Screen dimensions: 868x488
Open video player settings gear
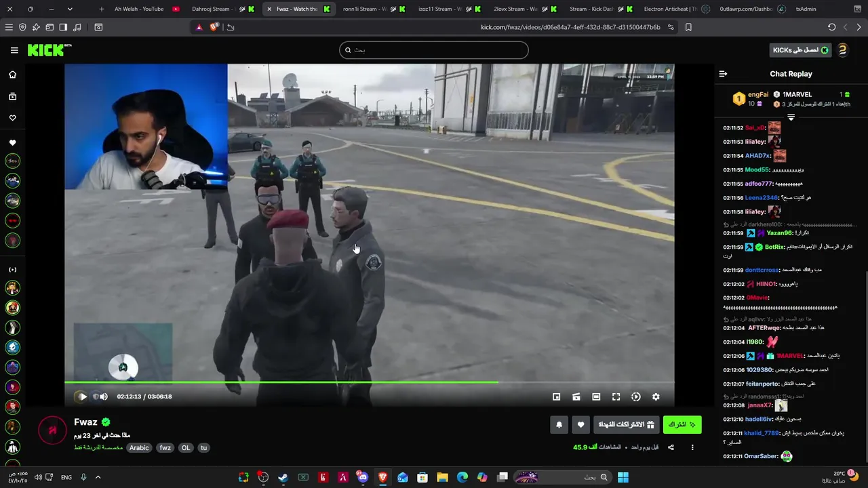pyautogui.click(x=656, y=396)
